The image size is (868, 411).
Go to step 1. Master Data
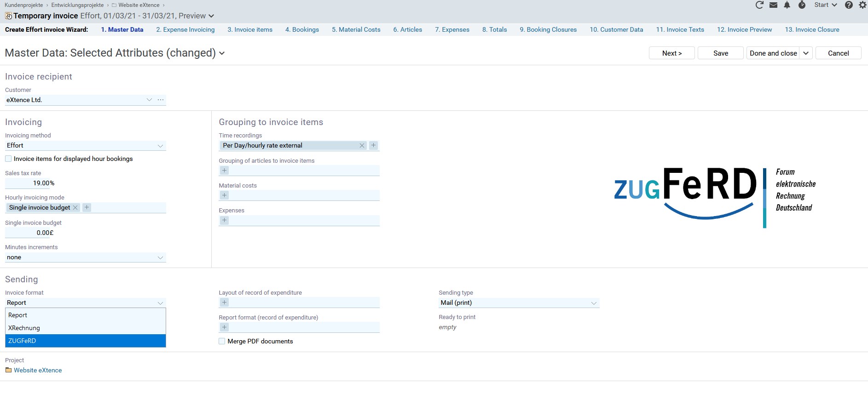pyautogui.click(x=122, y=29)
